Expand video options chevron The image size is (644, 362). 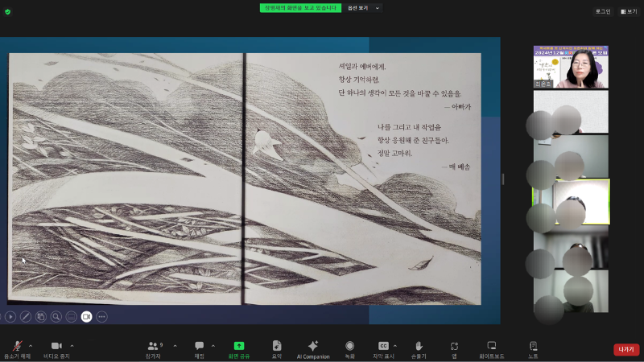point(72,346)
